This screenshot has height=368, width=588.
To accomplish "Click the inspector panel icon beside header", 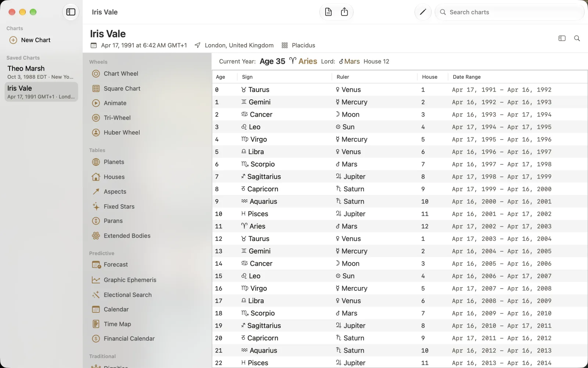I will (562, 38).
